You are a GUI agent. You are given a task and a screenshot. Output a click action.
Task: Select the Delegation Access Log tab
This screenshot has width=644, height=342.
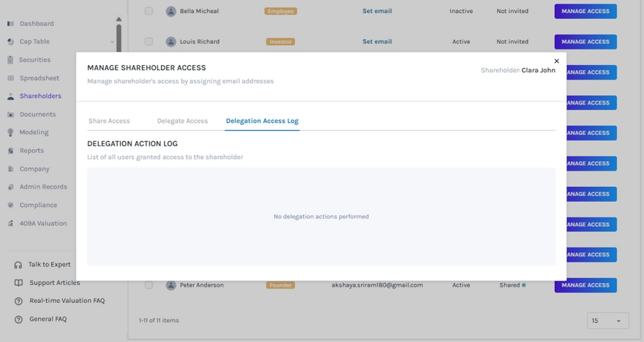click(262, 121)
